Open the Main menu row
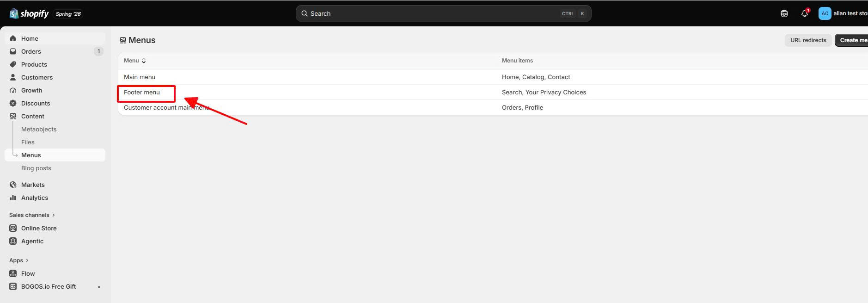This screenshot has height=303, width=868. point(493,77)
